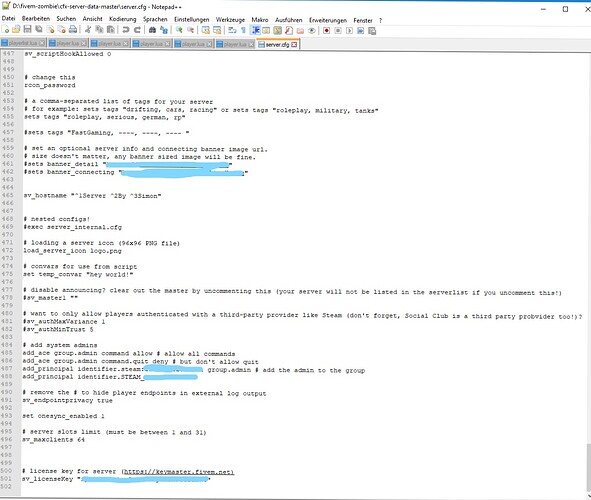Click the 'load_server_icon logo.png' line
Image resolution: width=591 pixels, height=500 pixels.
(72, 251)
